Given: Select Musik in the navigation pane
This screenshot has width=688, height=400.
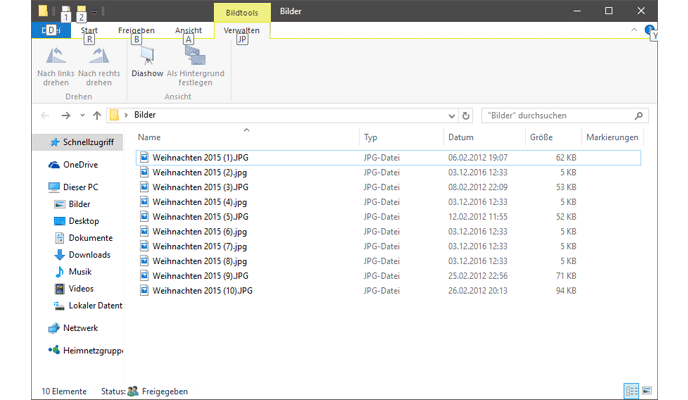Looking at the screenshot, I should coord(80,272).
